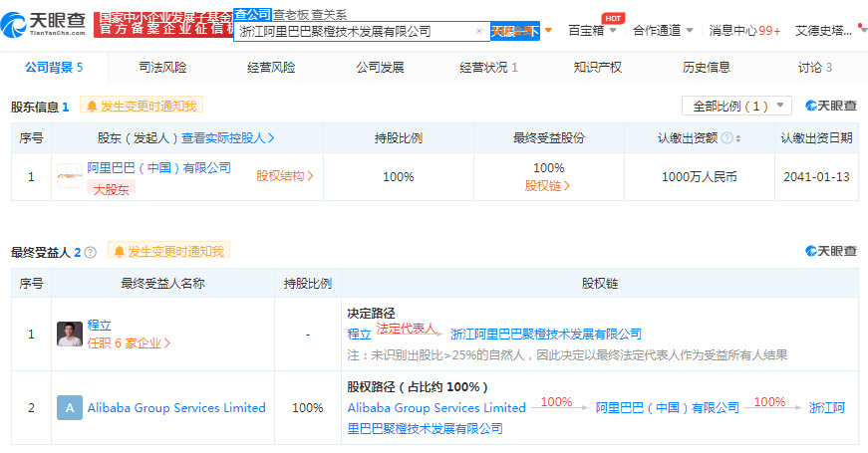This screenshot has height=453, width=868.
Task: Open shareholder 阿里巴巴（中国）有限公司 link
Action: (x=158, y=167)
